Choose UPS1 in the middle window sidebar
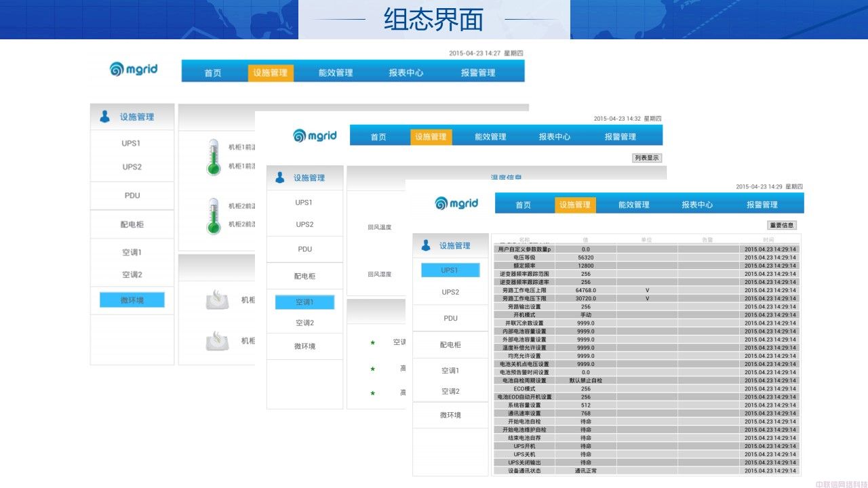Screen dimensions: 868x488 pyautogui.click(x=304, y=203)
